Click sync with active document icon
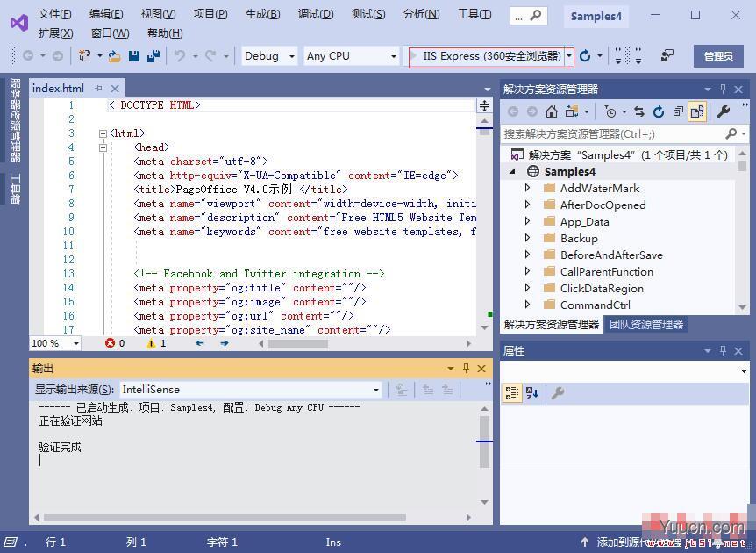 pyautogui.click(x=639, y=112)
